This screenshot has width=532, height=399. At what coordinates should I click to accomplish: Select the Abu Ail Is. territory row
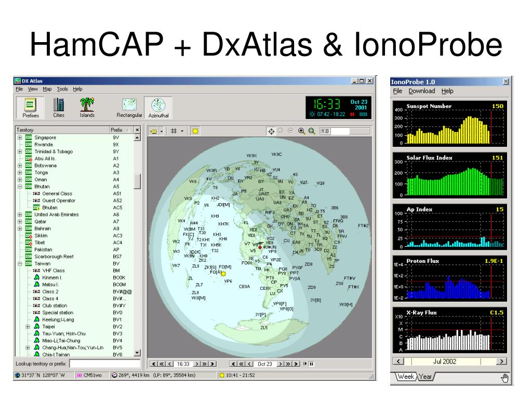click(x=75, y=159)
